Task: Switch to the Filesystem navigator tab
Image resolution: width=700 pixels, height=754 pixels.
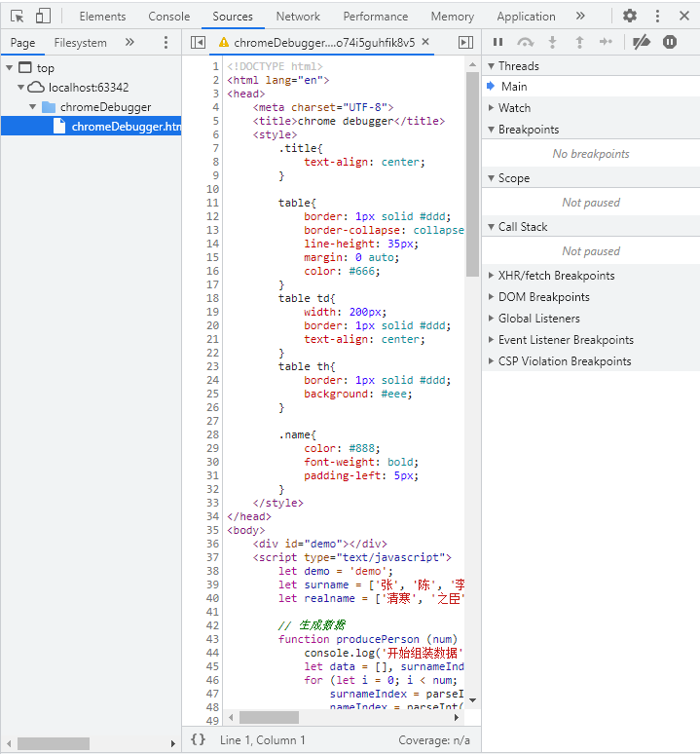Action: coord(80,43)
